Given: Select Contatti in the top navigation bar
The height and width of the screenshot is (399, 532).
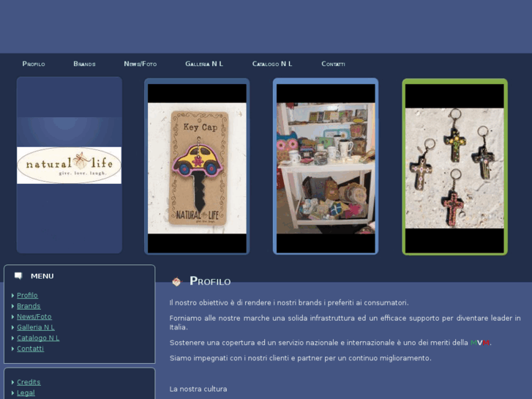Looking at the screenshot, I should (x=333, y=64).
